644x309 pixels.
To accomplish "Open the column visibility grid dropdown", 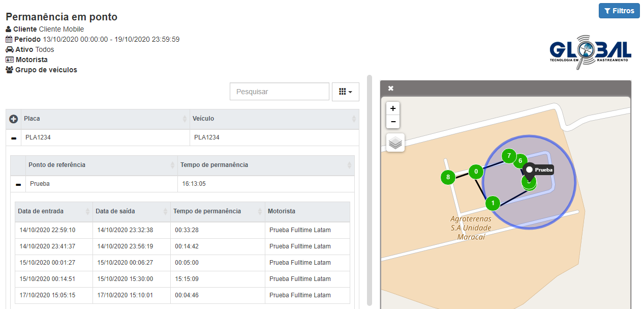I will [x=345, y=92].
